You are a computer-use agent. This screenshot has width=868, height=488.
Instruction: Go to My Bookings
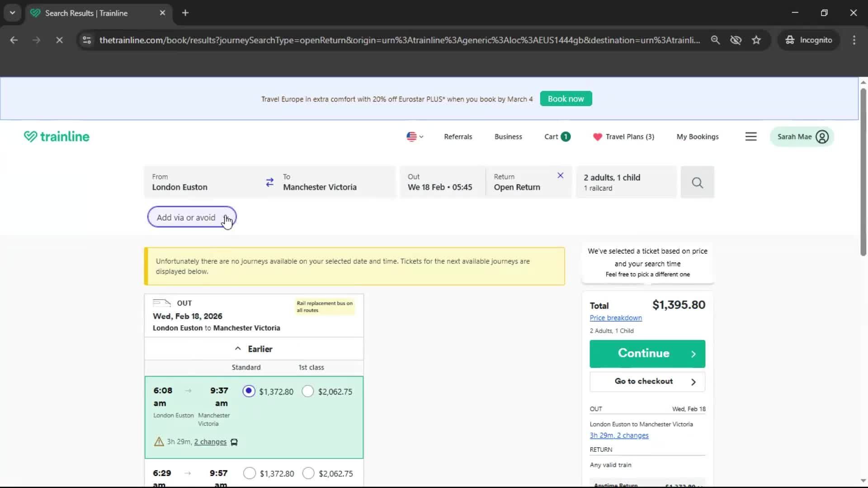(697, 136)
